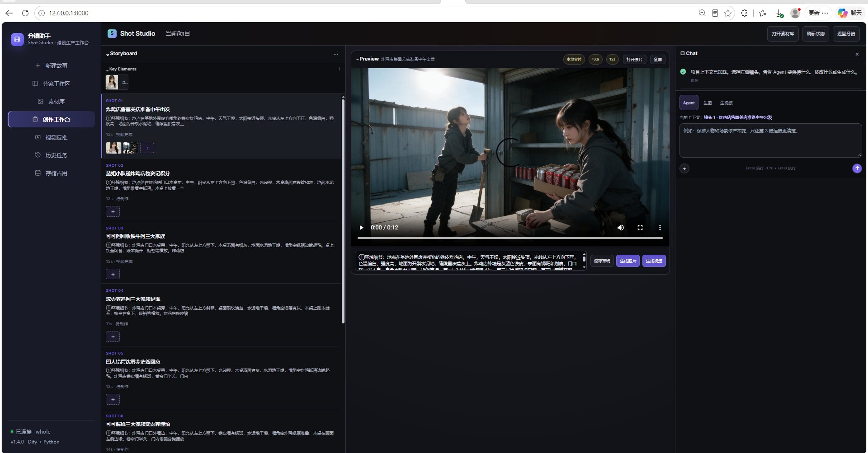The width and height of the screenshot is (868, 453).
Task: Play the preview video
Action: click(361, 228)
